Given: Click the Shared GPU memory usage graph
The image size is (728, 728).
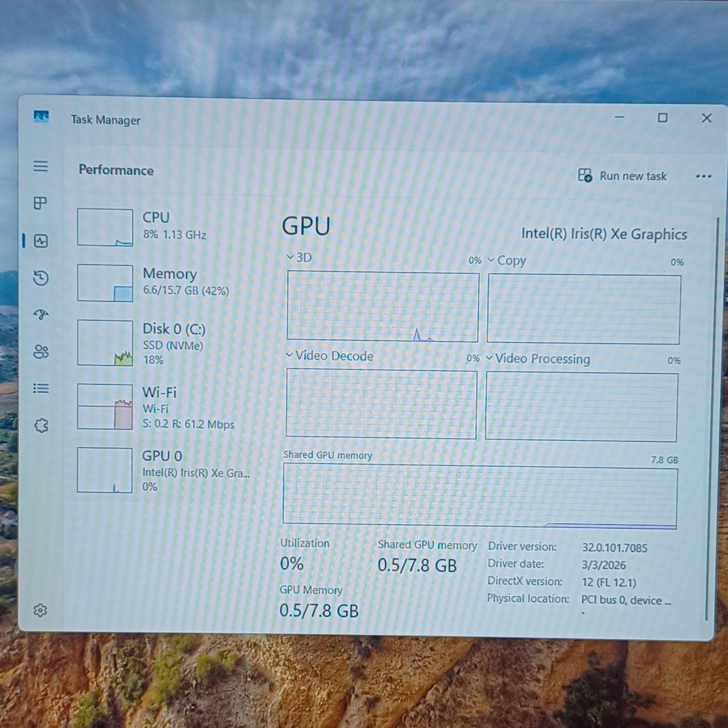Looking at the screenshot, I should (480, 496).
